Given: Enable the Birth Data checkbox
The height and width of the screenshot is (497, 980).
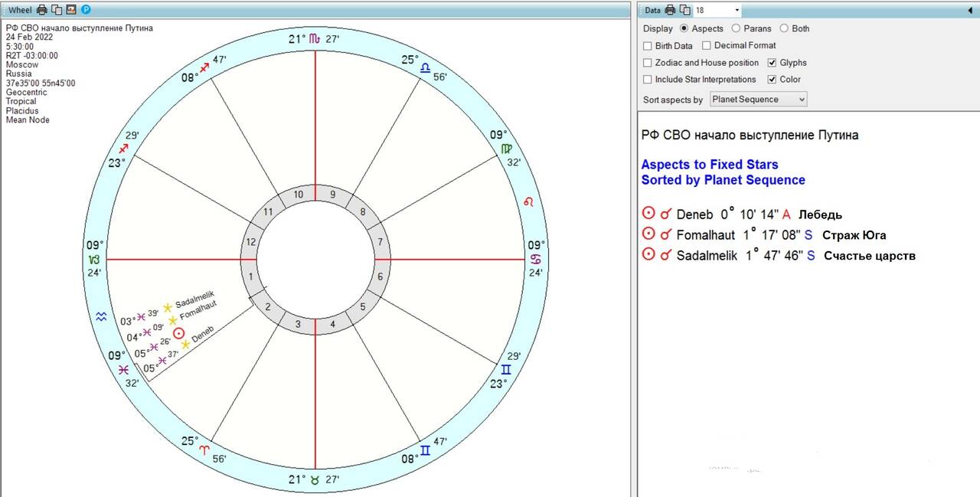Looking at the screenshot, I should pyautogui.click(x=648, y=46).
